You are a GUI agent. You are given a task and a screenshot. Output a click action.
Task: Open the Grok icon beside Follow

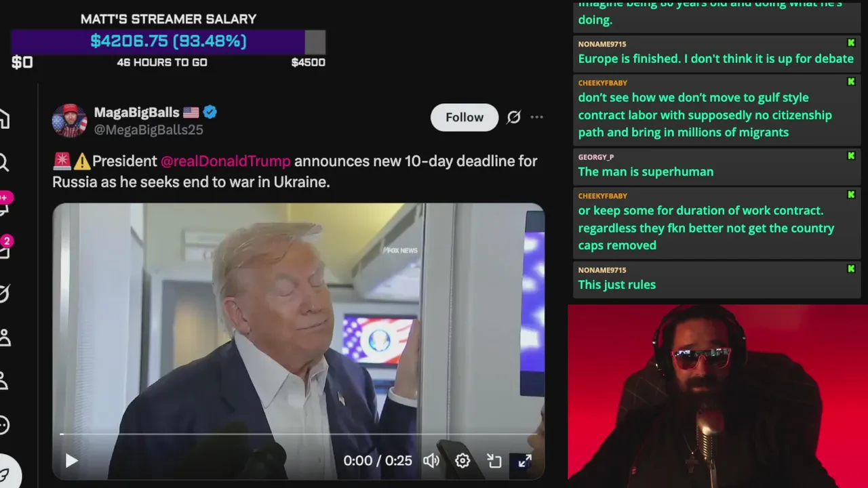(514, 117)
